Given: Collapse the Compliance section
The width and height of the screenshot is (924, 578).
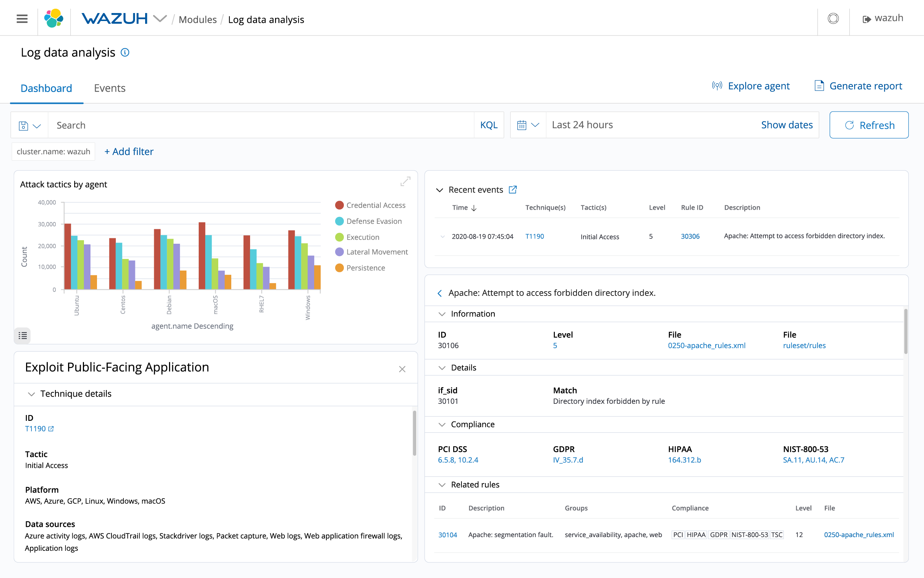Looking at the screenshot, I should click(442, 424).
